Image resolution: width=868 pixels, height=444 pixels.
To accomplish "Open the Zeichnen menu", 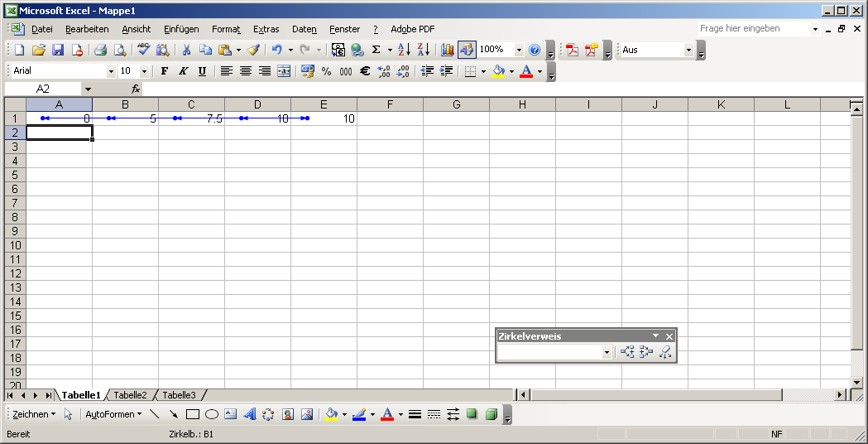I will pyautogui.click(x=34, y=414).
